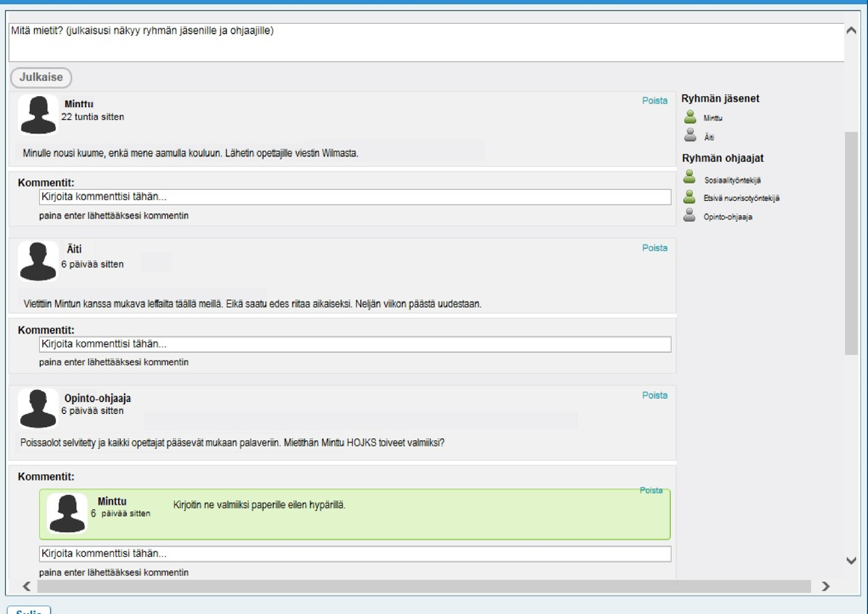Delete Opinto-ohjaaja's post with Poista
The height and width of the screenshot is (614, 868).
point(655,395)
